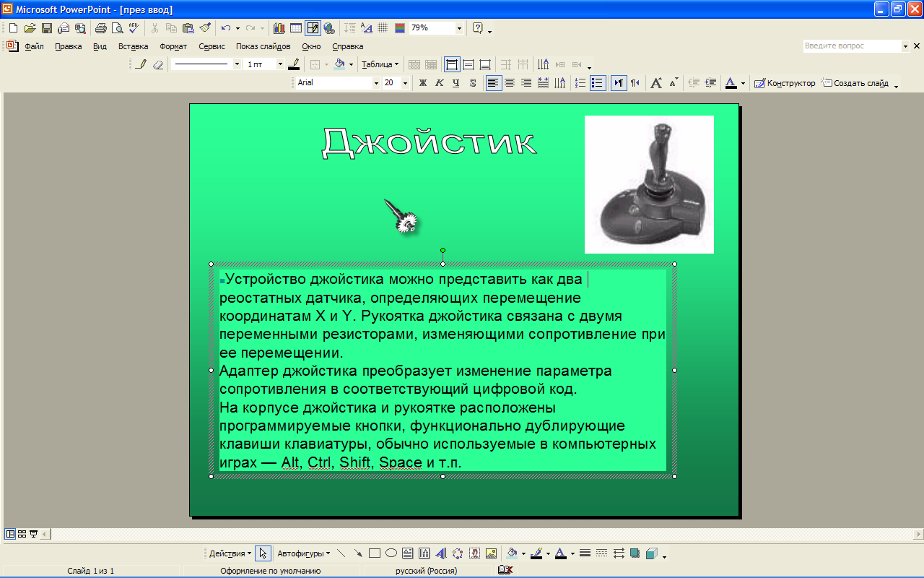Open the Показ слайдов menu
This screenshot has height=578, width=924.
263,46
